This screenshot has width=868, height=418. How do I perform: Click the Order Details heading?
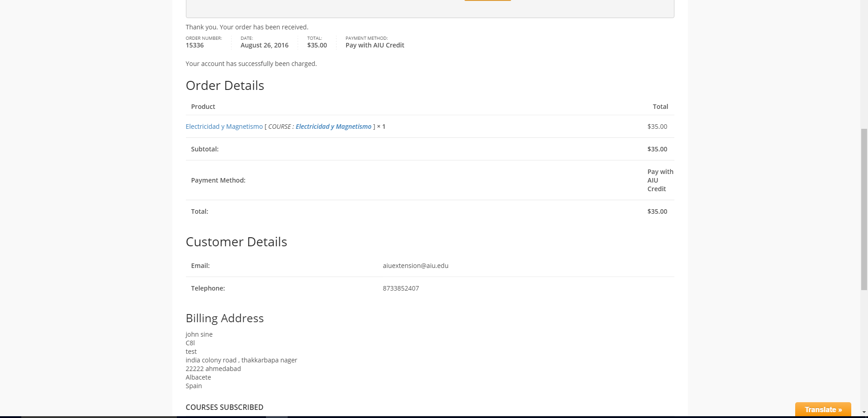tap(225, 85)
